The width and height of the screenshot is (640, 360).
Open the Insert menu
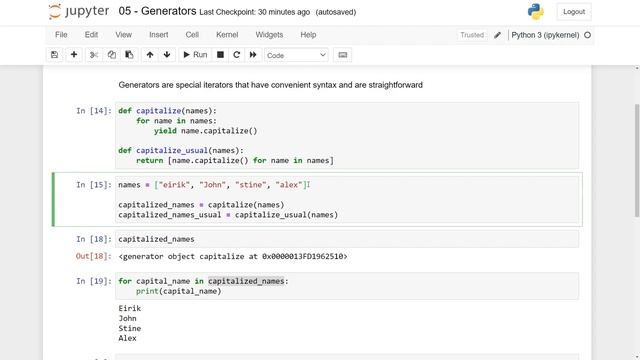159,35
